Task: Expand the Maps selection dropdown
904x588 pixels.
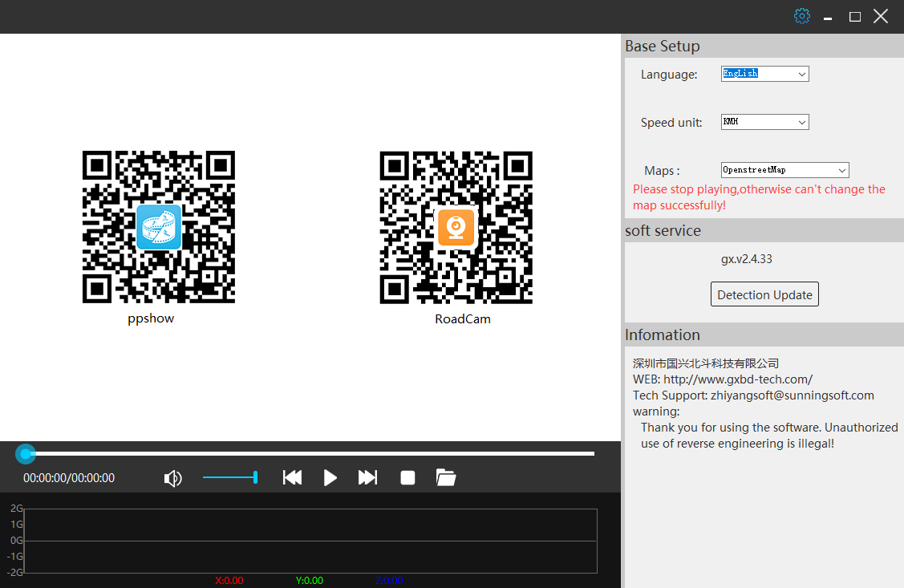Action: (784, 170)
